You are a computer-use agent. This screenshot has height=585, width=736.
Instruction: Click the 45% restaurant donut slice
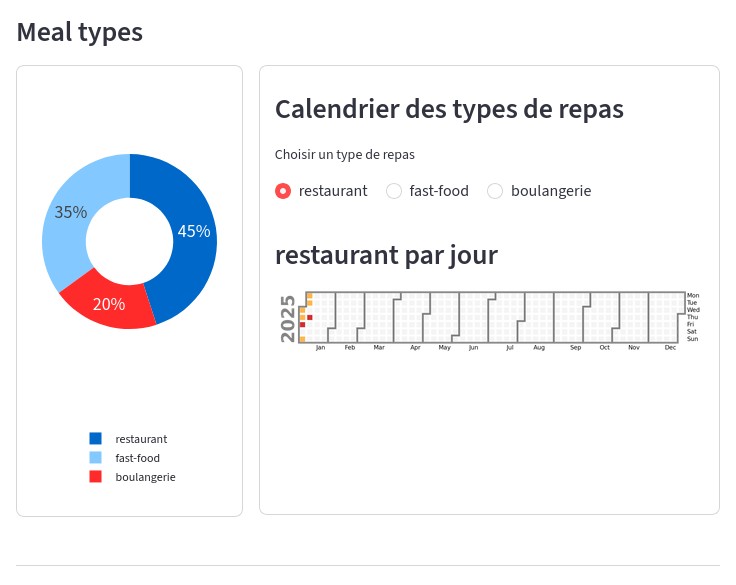click(193, 231)
